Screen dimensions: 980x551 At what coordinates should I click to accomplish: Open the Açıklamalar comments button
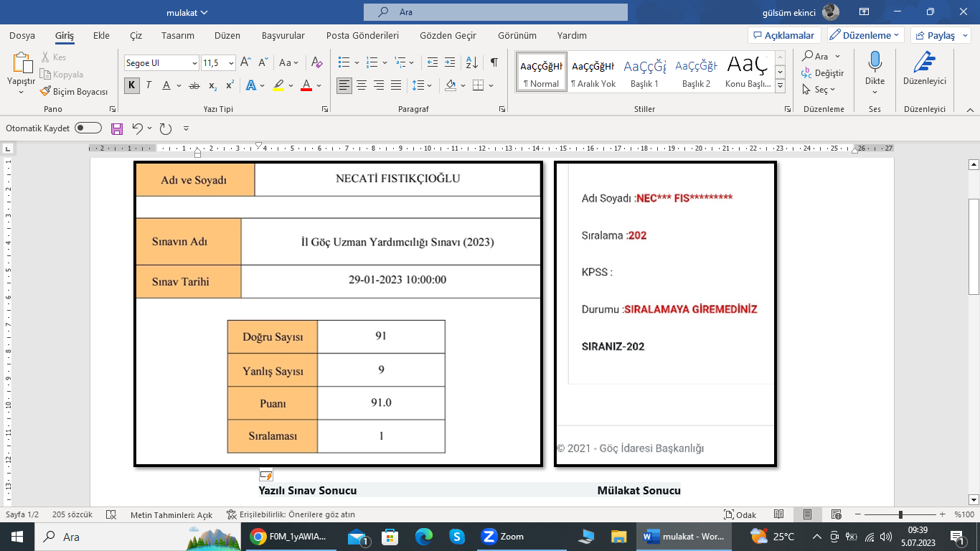click(x=783, y=35)
